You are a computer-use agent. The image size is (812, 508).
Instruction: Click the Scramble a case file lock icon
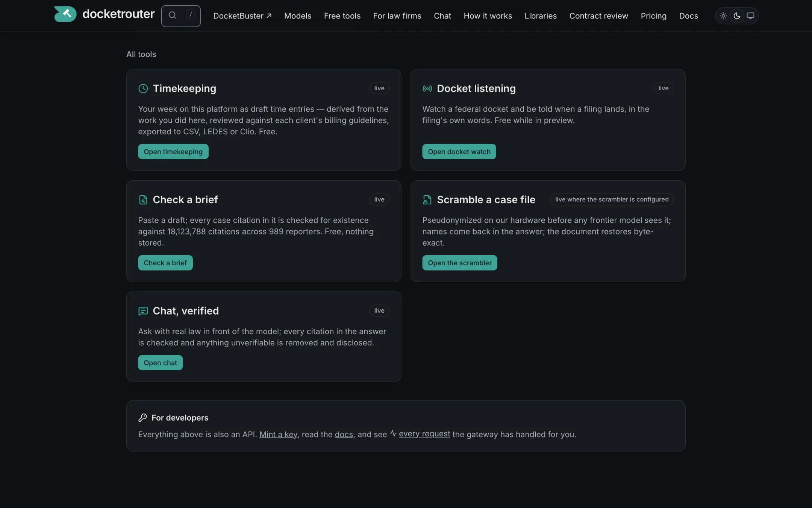(x=427, y=200)
